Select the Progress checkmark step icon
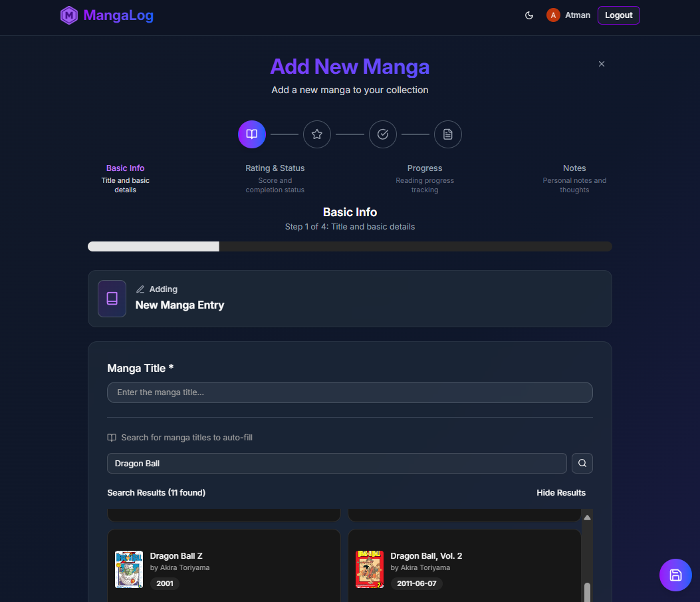This screenshot has width=700, height=602. click(383, 134)
